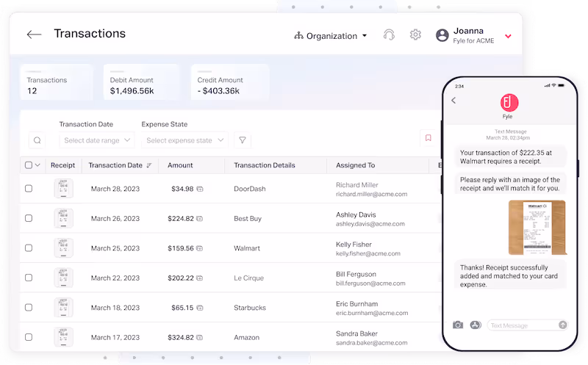Click the Le Cirque transaction detail
Viewport: 588px width, 365px height.
click(x=248, y=278)
